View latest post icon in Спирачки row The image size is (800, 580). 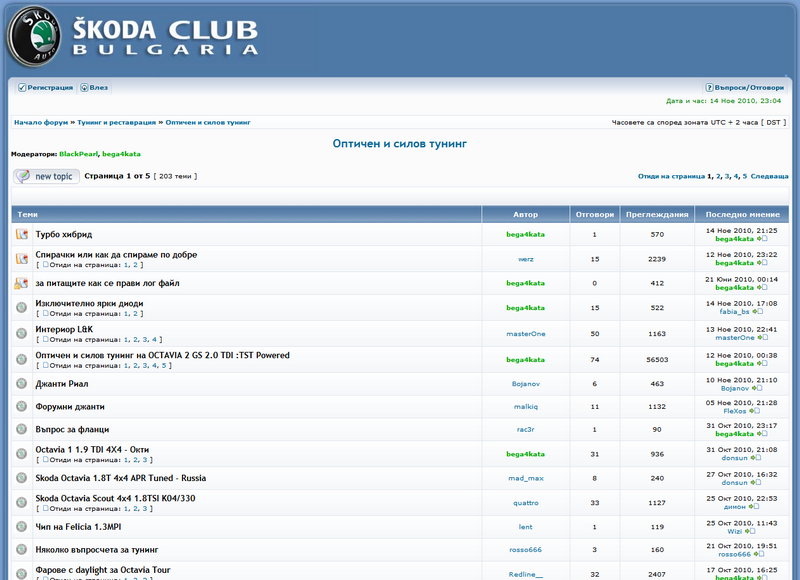click(x=762, y=263)
